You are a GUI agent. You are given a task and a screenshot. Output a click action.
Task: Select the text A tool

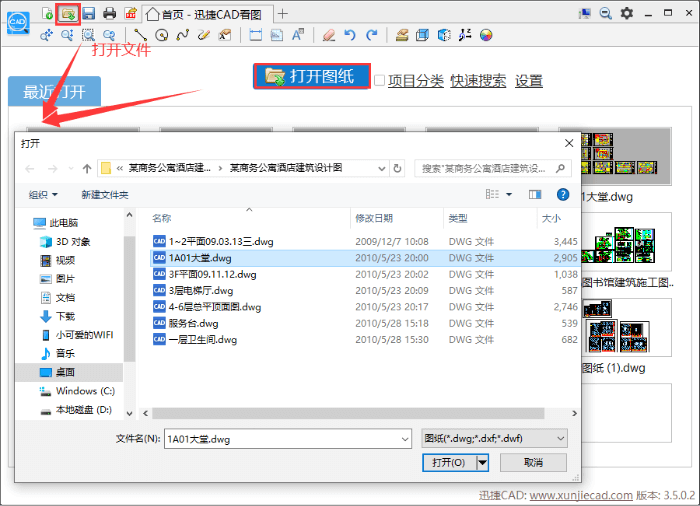click(x=298, y=35)
